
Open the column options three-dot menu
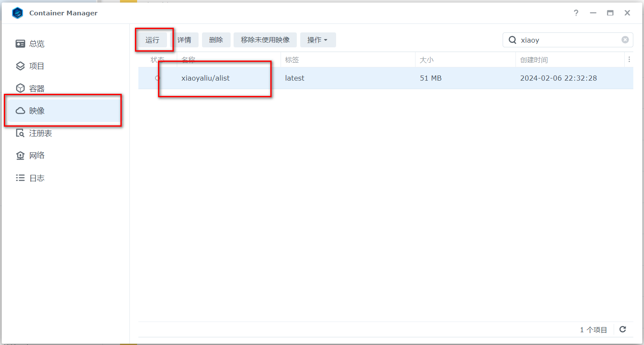point(629,60)
